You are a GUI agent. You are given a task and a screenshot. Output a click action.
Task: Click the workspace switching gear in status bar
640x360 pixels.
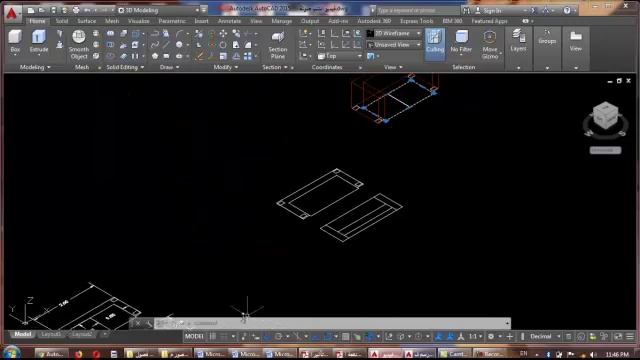(x=491, y=337)
